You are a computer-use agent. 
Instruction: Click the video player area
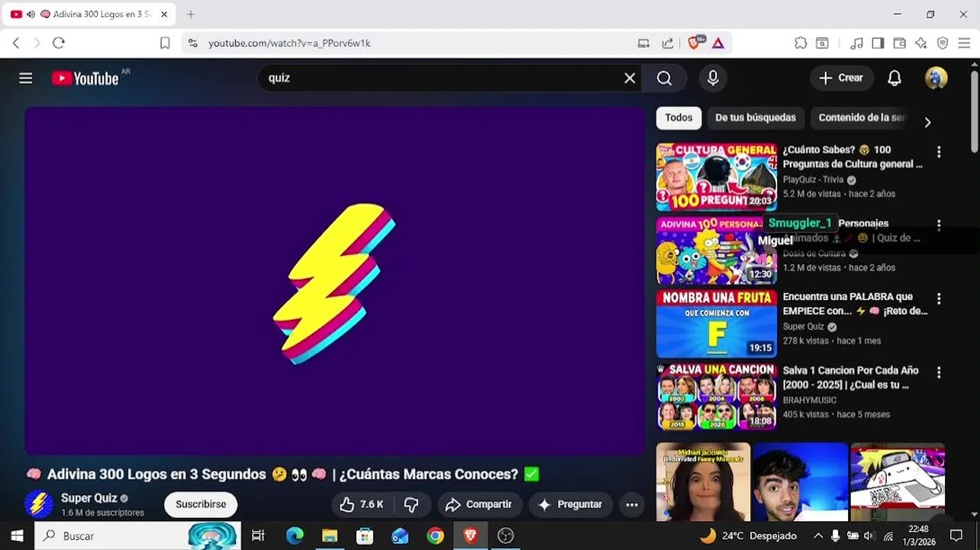335,281
